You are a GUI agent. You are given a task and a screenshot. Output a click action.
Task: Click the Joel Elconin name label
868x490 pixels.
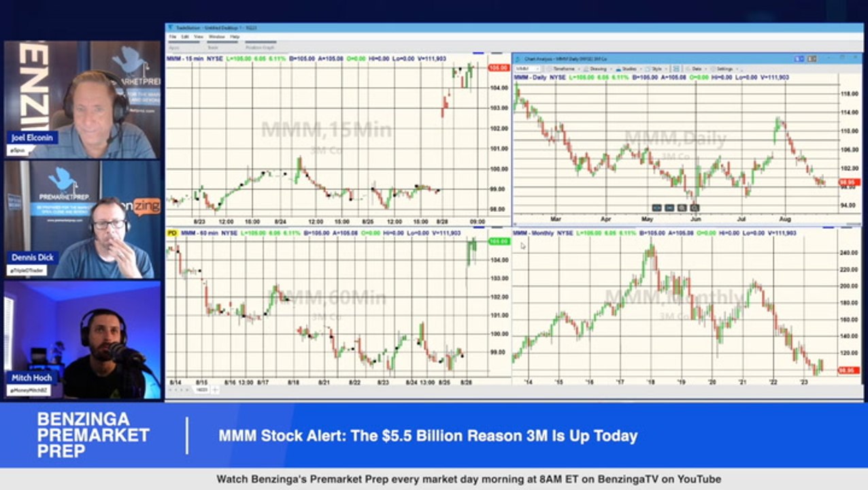[x=33, y=137]
